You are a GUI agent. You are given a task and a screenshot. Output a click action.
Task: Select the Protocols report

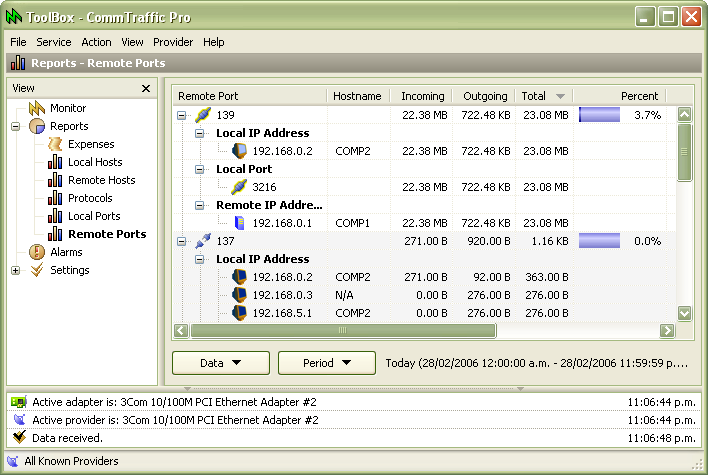tap(90, 198)
